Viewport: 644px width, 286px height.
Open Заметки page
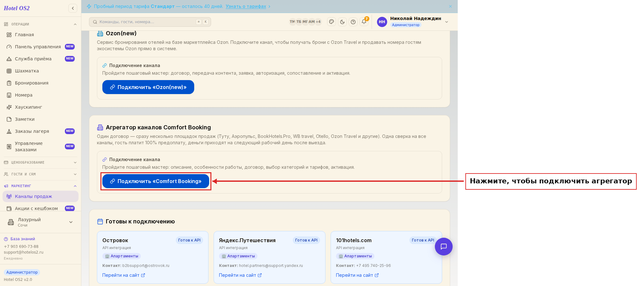pos(40,119)
